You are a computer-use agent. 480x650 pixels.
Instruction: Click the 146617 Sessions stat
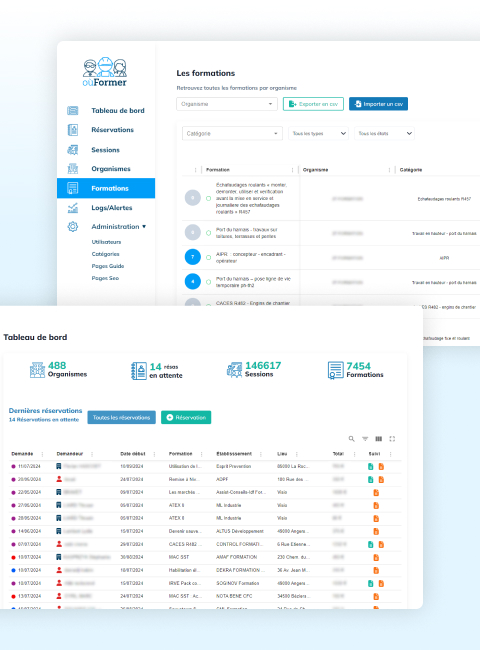254,370
